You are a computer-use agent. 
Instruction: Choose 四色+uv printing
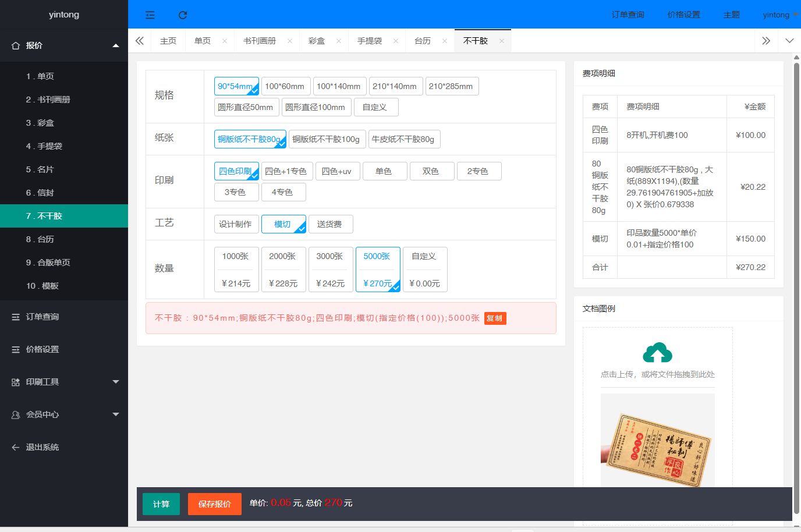[336, 171]
